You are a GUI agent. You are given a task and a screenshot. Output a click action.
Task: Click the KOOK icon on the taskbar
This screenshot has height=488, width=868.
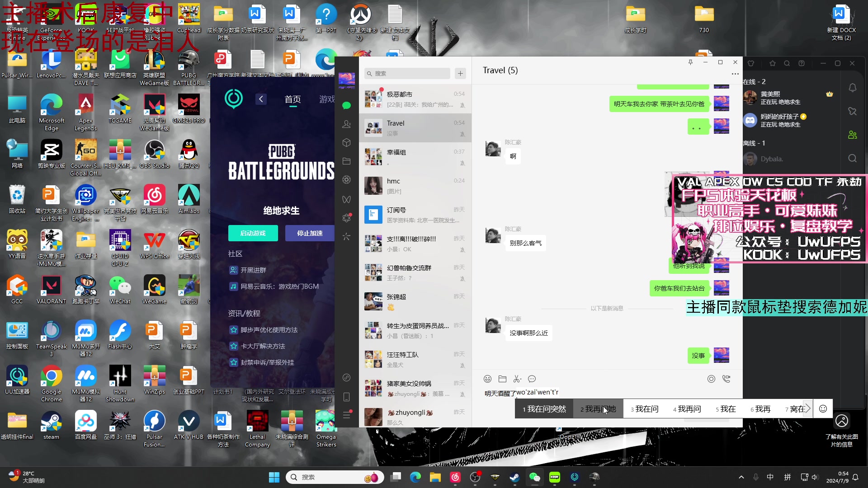(x=555, y=477)
